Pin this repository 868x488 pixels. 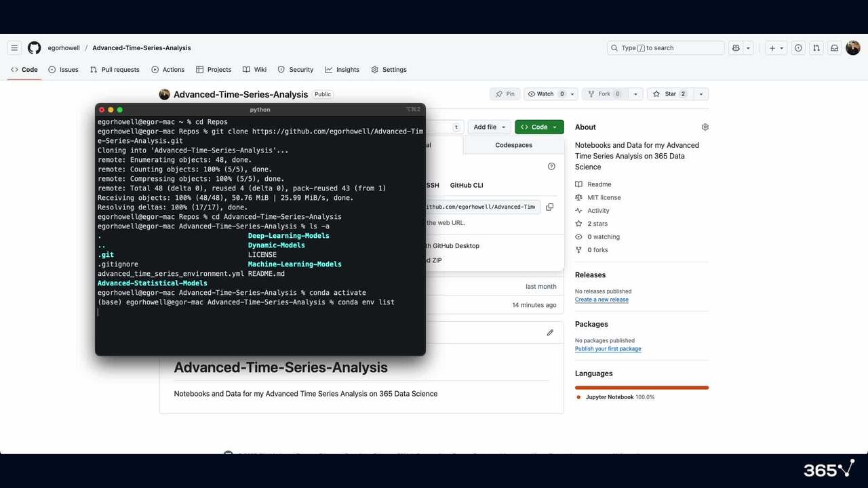pos(505,94)
